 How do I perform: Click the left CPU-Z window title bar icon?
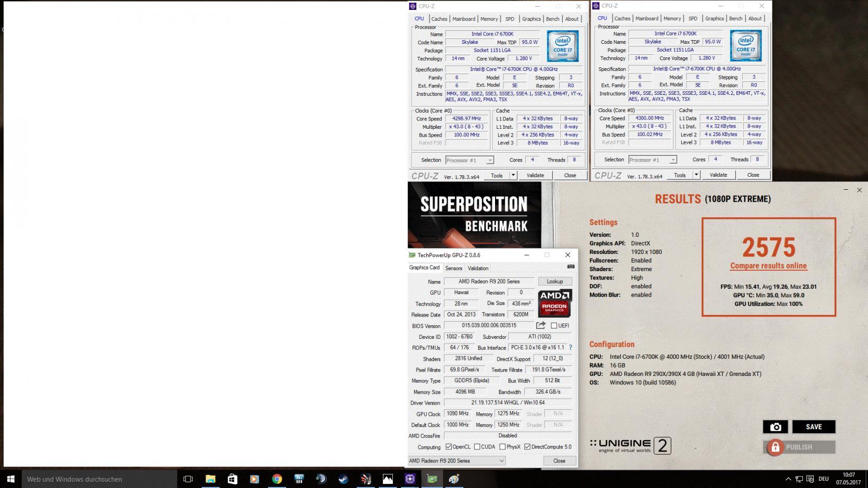click(413, 6)
